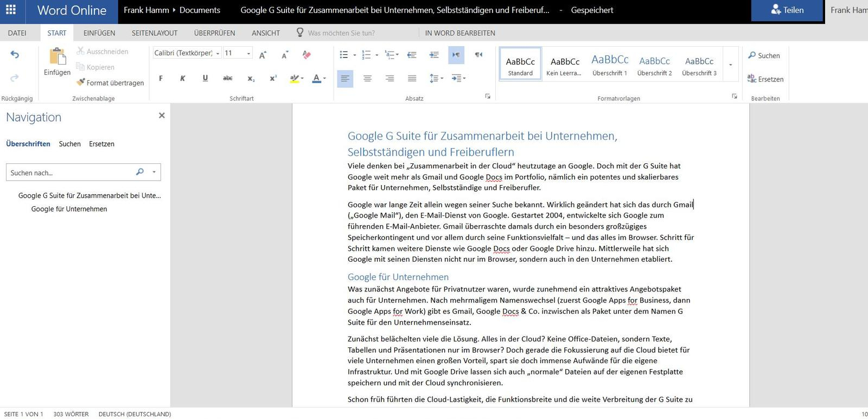Click IN WORD BEARBEITEN
Viewport: 868px width, 419px height.
coord(460,33)
